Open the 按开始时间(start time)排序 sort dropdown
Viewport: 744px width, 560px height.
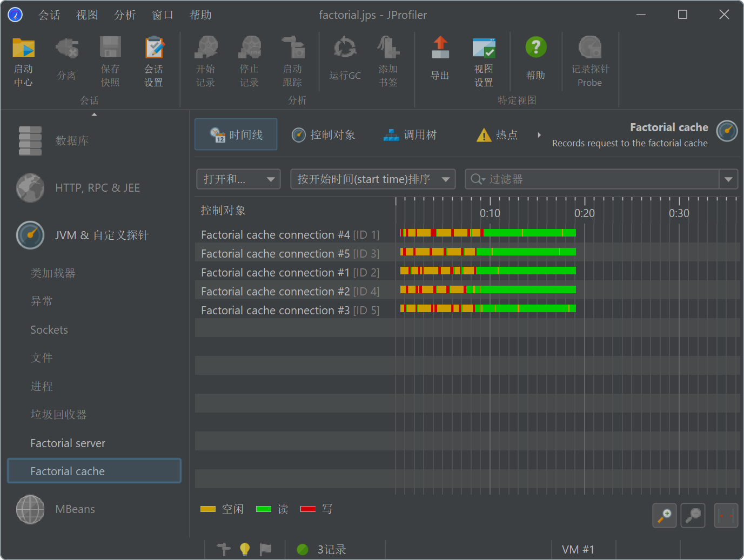373,179
